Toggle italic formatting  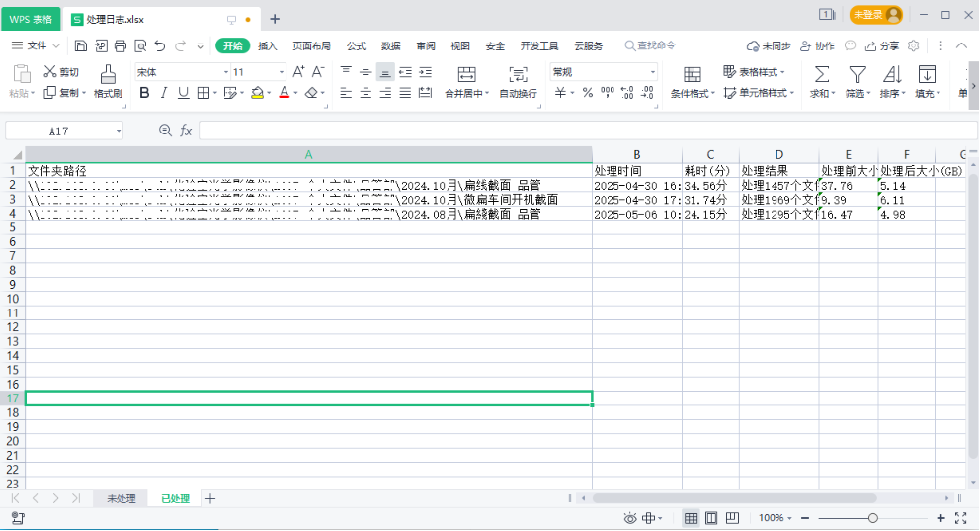coord(164,93)
